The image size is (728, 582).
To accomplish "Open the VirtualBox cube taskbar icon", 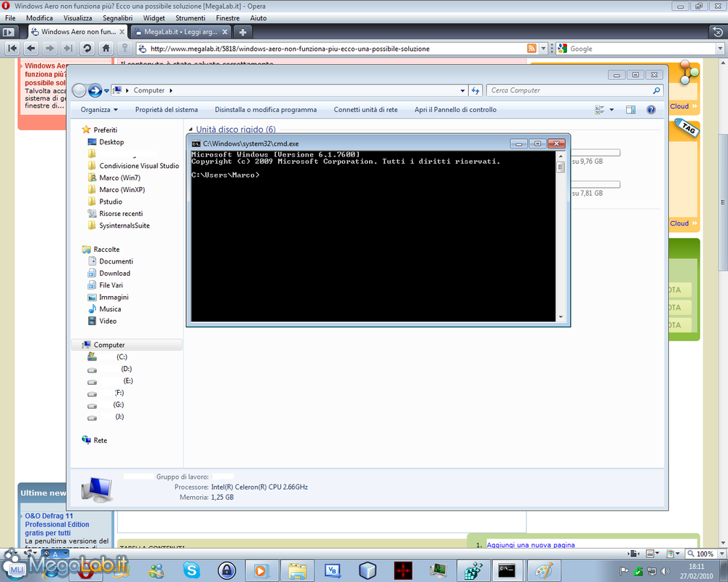I will point(368,570).
